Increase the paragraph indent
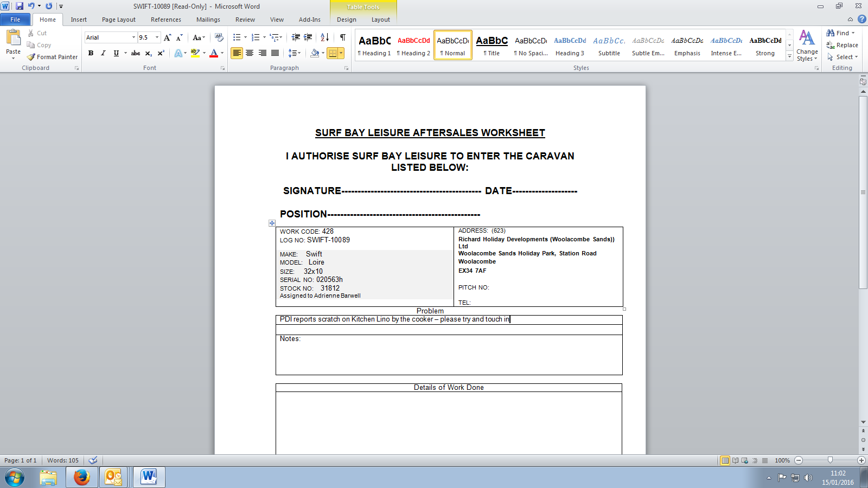Screen dimensions: 868x488 coord(308,37)
